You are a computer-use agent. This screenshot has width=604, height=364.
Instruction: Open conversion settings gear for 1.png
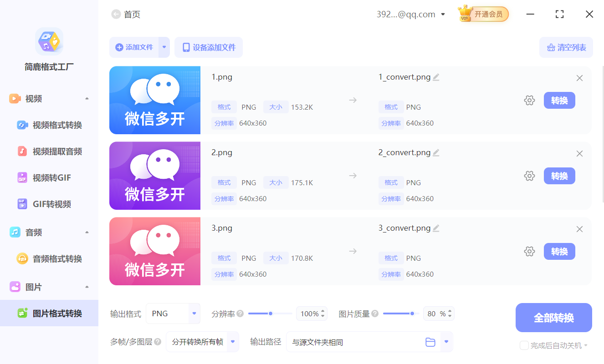coord(529,100)
